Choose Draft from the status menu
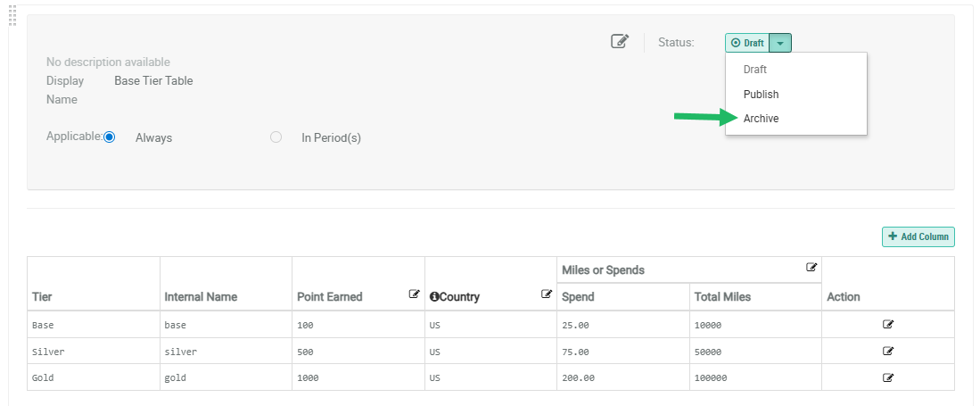Viewport: 980px width, 406px height. point(755,70)
